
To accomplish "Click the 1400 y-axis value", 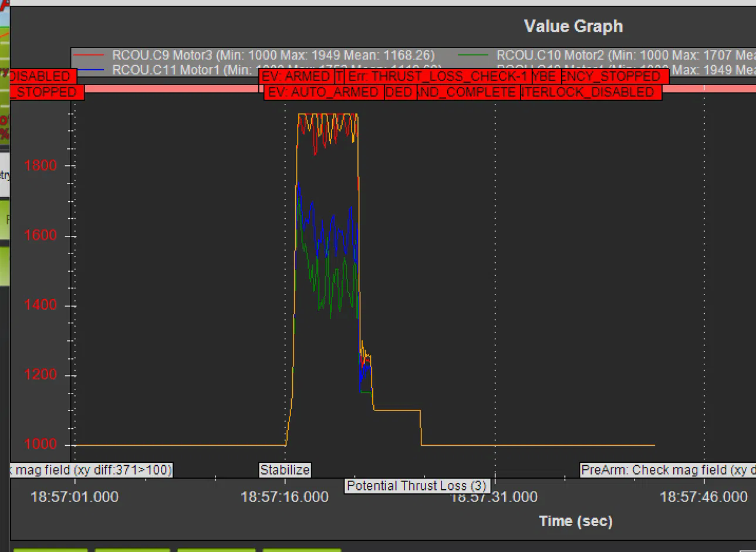I will click(41, 306).
